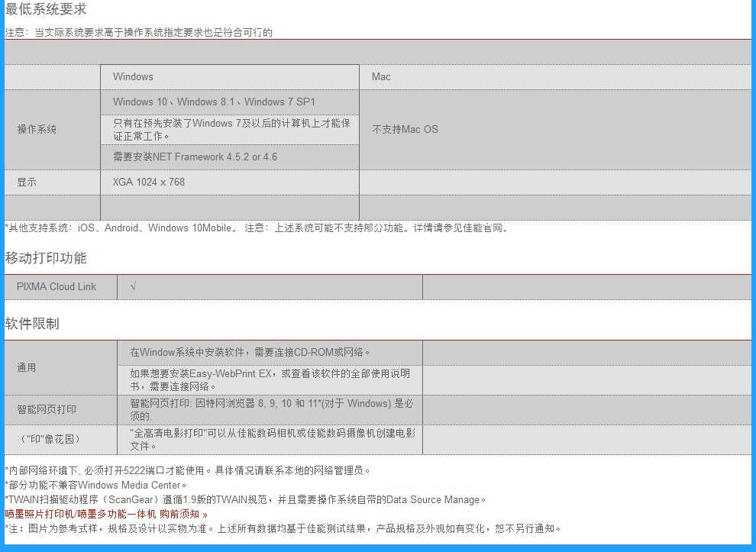
Task: Click the 显示 row label
Action: tap(27, 182)
